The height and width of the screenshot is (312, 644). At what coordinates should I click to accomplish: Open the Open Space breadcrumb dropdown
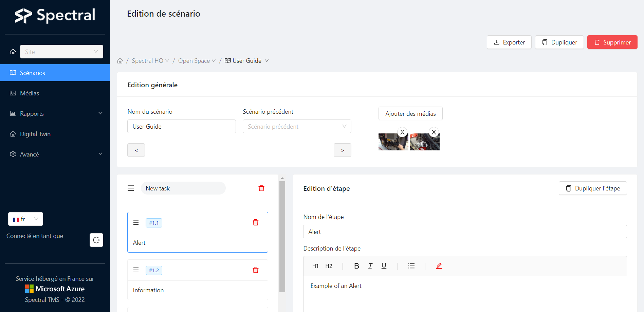[x=197, y=61]
